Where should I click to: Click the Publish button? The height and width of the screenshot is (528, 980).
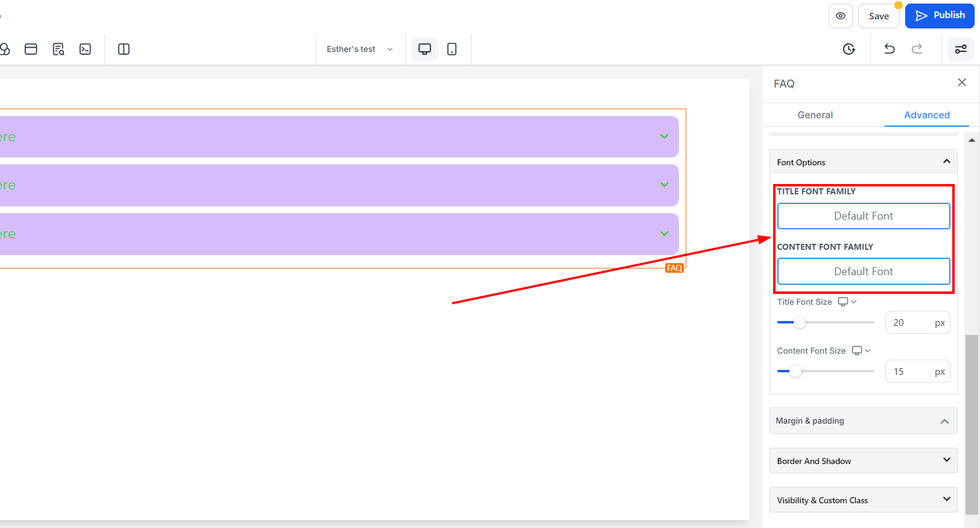940,16
